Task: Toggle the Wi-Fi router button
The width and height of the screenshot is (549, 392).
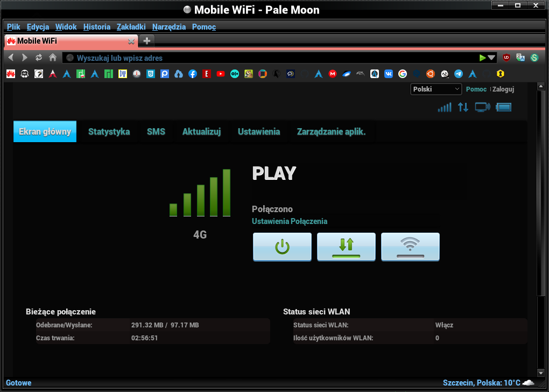Action: pyautogui.click(x=410, y=247)
